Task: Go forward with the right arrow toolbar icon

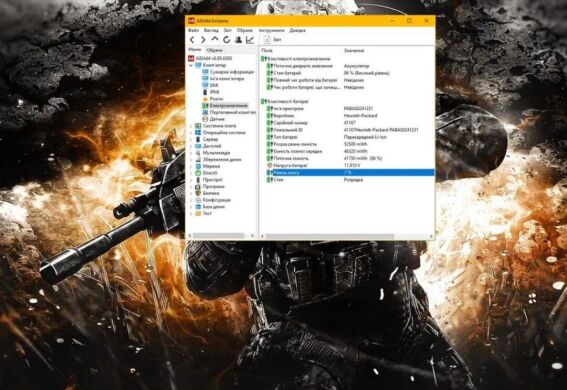Action: (x=203, y=40)
